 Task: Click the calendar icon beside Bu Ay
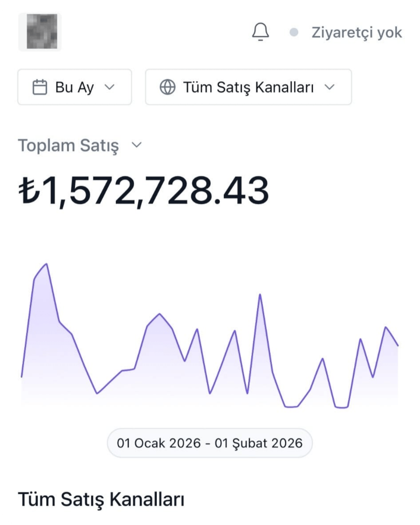click(40, 87)
